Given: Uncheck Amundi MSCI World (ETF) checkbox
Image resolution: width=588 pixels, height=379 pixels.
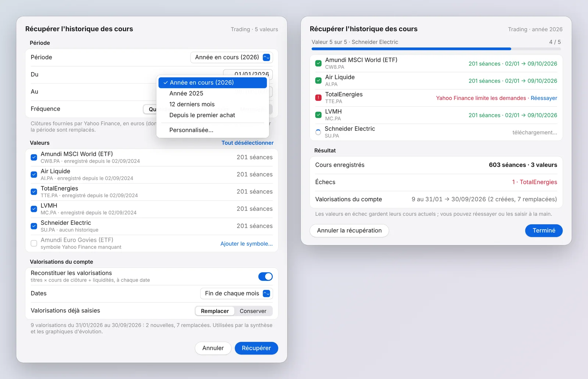Looking at the screenshot, I should [34, 157].
